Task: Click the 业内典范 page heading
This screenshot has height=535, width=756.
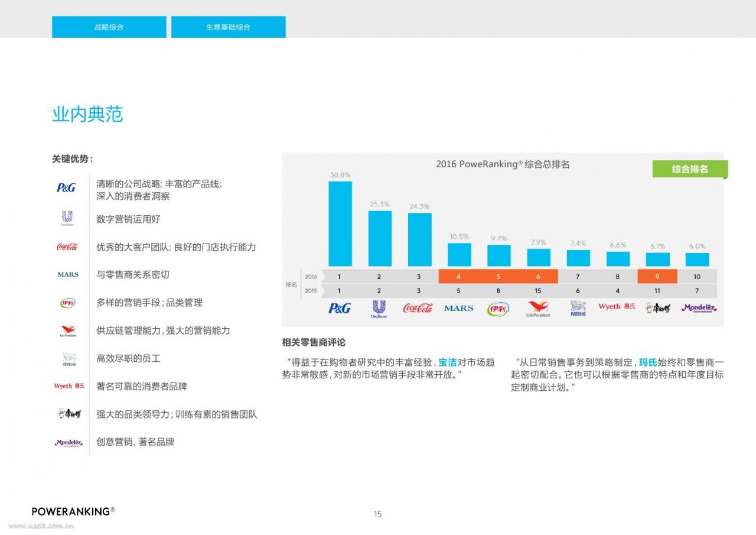Action: [87, 114]
